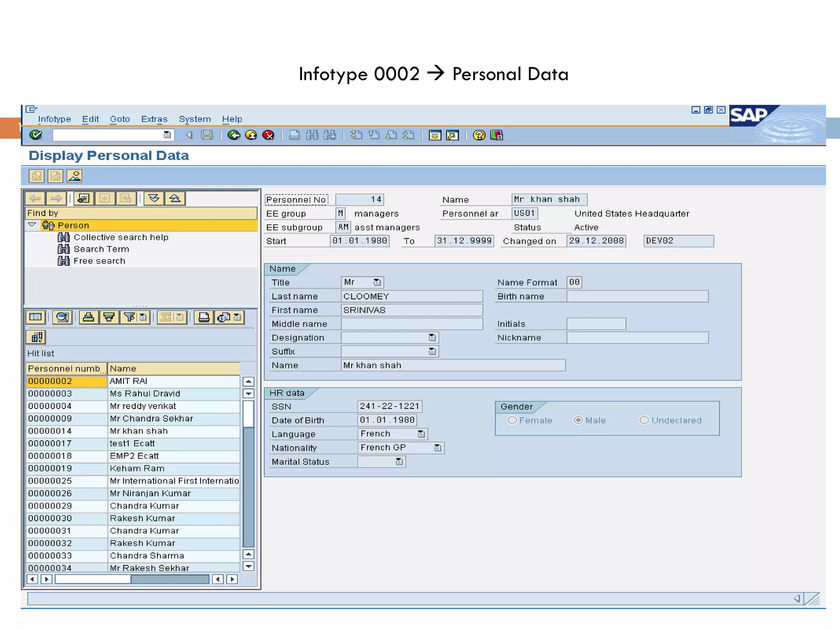This screenshot has width=840, height=630.
Task: Click the yellow Exit arrow icon
Action: (x=251, y=135)
